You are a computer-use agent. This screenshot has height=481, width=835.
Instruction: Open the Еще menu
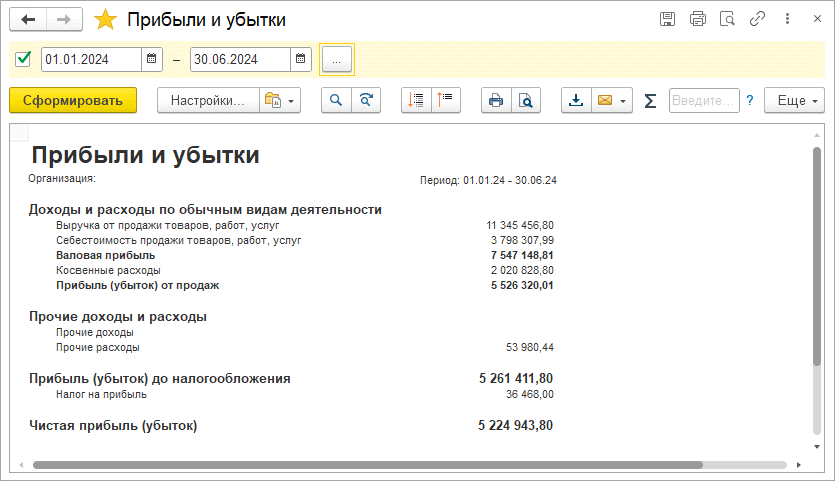point(794,100)
